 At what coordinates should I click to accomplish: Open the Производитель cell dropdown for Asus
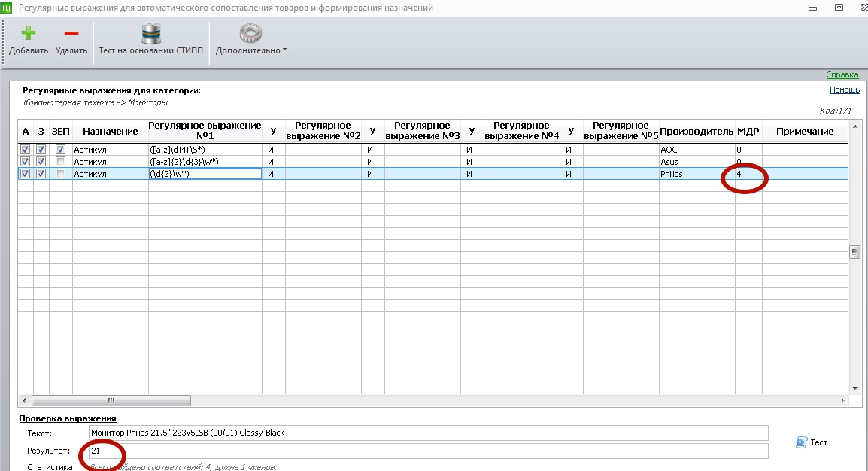(x=697, y=162)
